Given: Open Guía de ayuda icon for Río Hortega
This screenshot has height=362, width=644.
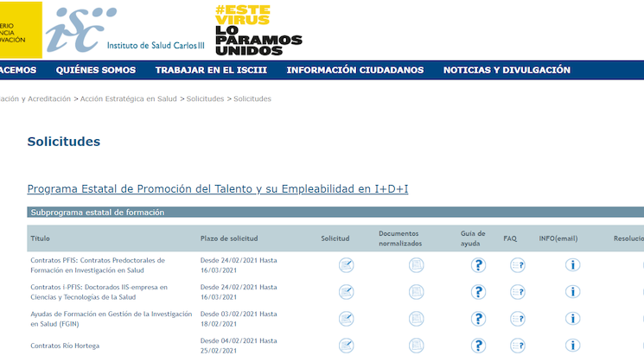Looking at the screenshot, I should coord(478,346).
